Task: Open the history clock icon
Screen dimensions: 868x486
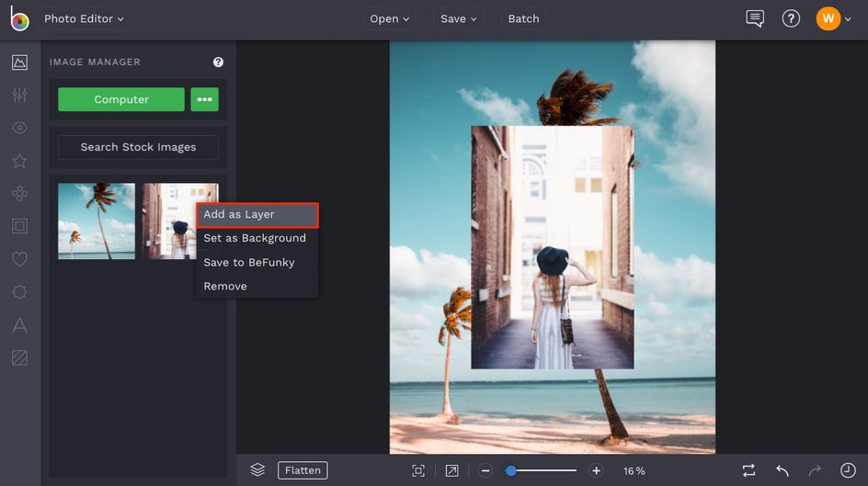Action: point(848,470)
